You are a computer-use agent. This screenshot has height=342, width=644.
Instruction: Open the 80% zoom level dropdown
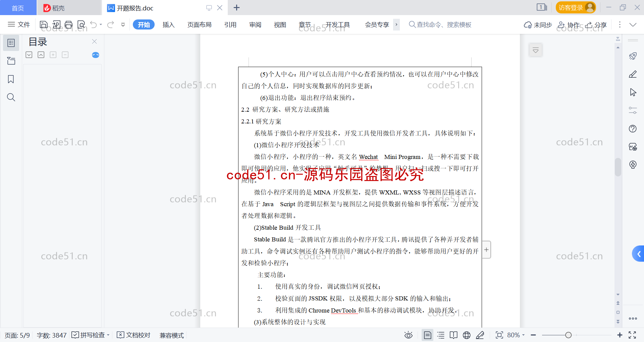(516, 335)
